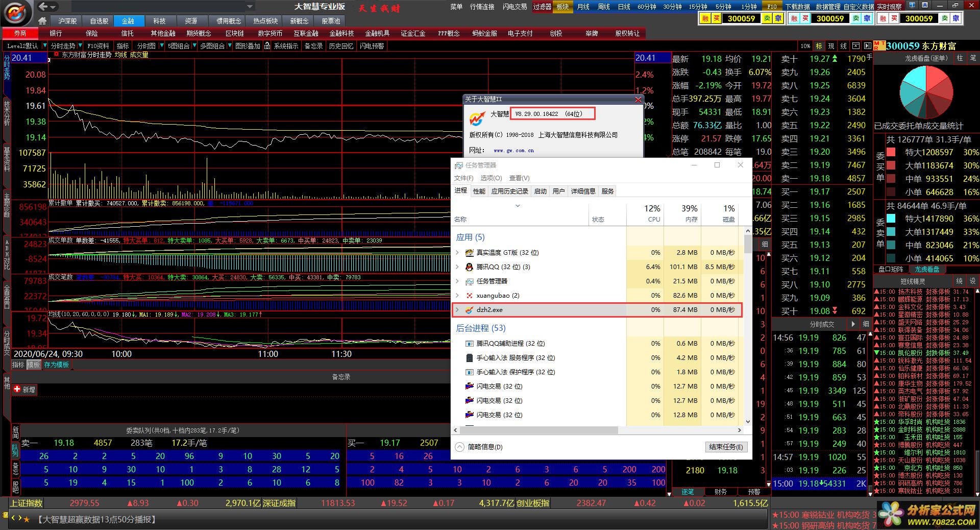This screenshot has height=530, width=980.
Task: Click 存为模板 link
Action: (x=56, y=365)
